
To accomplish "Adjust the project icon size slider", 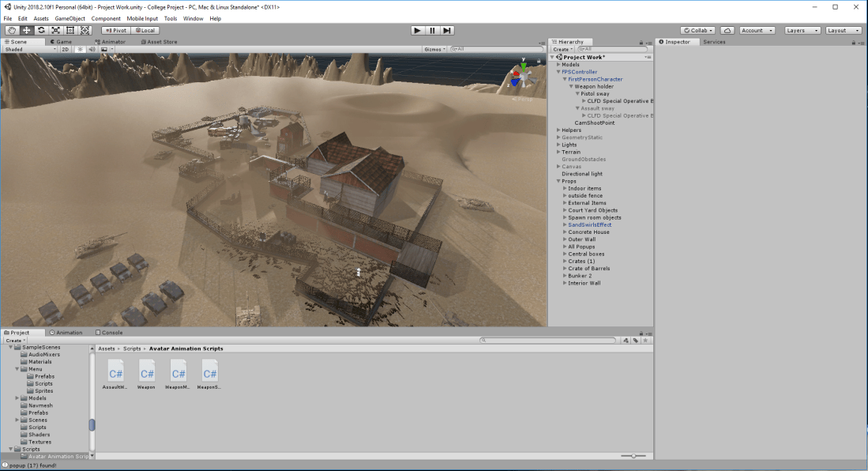I will click(633, 455).
